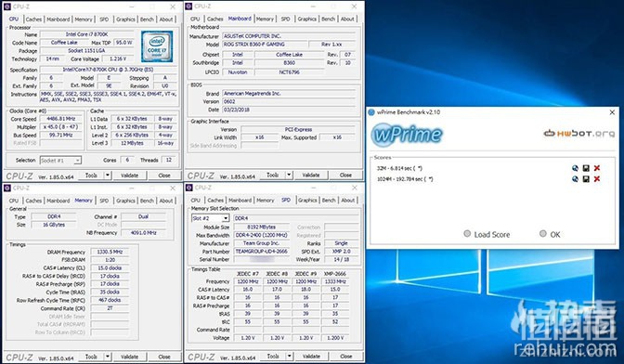Viewport: 624px width, 364px height.
Task: Click the Tools button in the CPU-tab window
Action: tap(91, 175)
